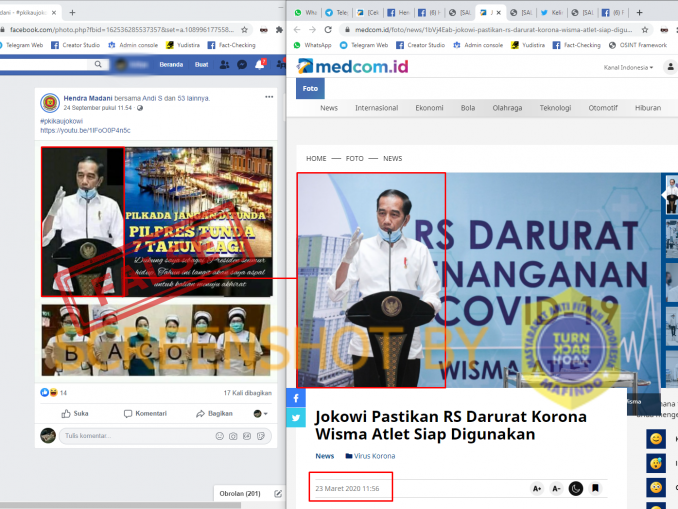Open Obrolan (201) chat bar
This screenshot has height=509, width=678.
point(240,493)
